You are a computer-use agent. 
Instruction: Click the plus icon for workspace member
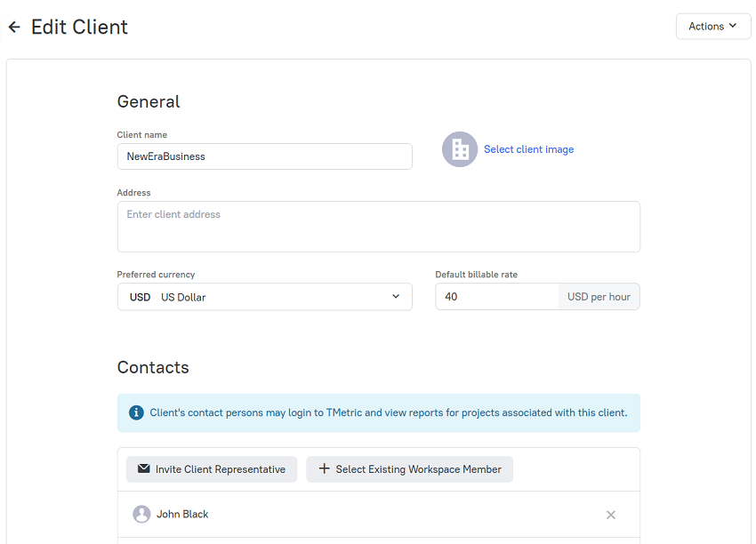pos(324,468)
